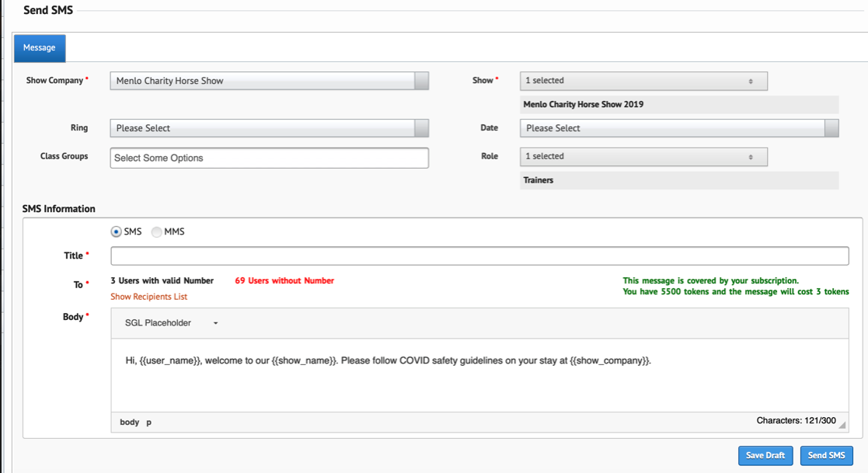Click inside the message body editor

pos(479,375)
